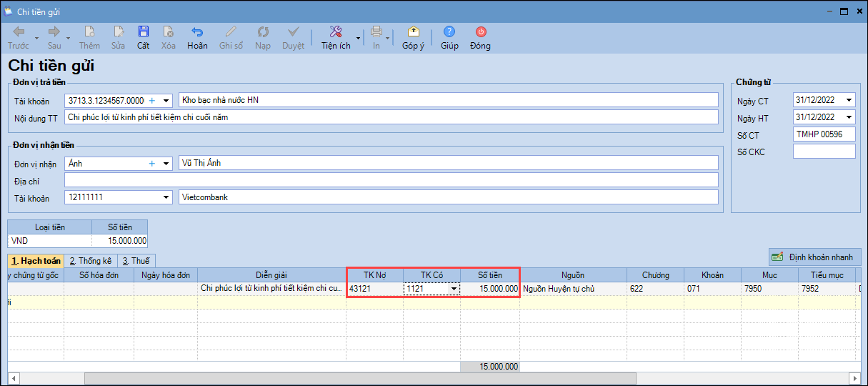Click the empty Địa chỉ address field
The height and width of the screenshot is (386, 868).
tap(391, 180)
